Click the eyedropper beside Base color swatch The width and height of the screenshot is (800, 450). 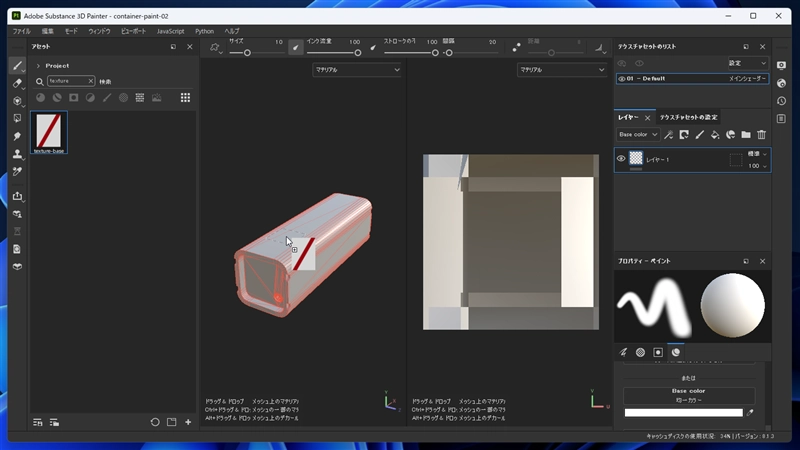pyautogui.click(x=750, y=412)
